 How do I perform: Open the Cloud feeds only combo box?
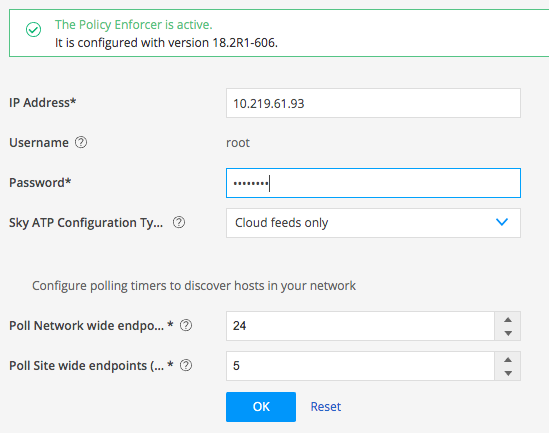click(x=373, y=223)
